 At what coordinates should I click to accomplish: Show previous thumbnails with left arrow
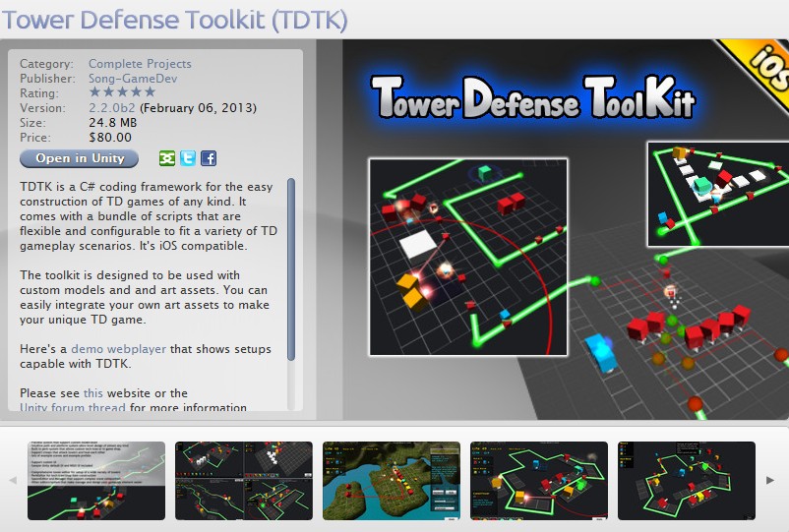[x=13, y=480]
